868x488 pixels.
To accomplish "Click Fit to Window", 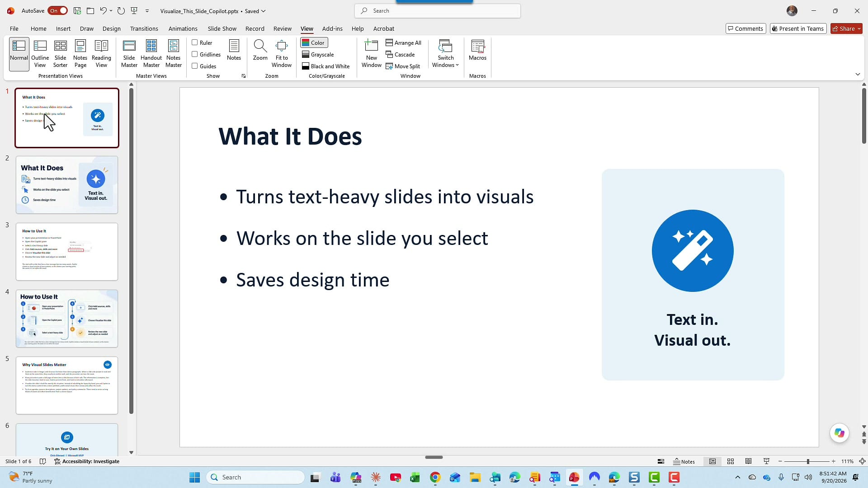I will tap(282, 54).
